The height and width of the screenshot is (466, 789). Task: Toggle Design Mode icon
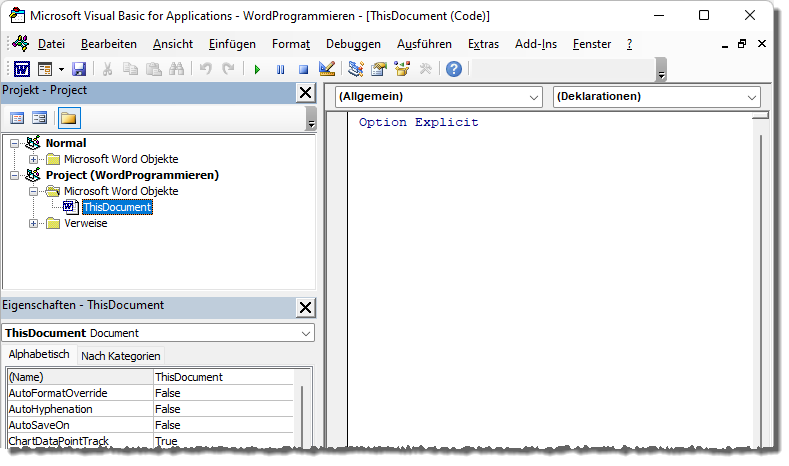click(x=327, y=69)
